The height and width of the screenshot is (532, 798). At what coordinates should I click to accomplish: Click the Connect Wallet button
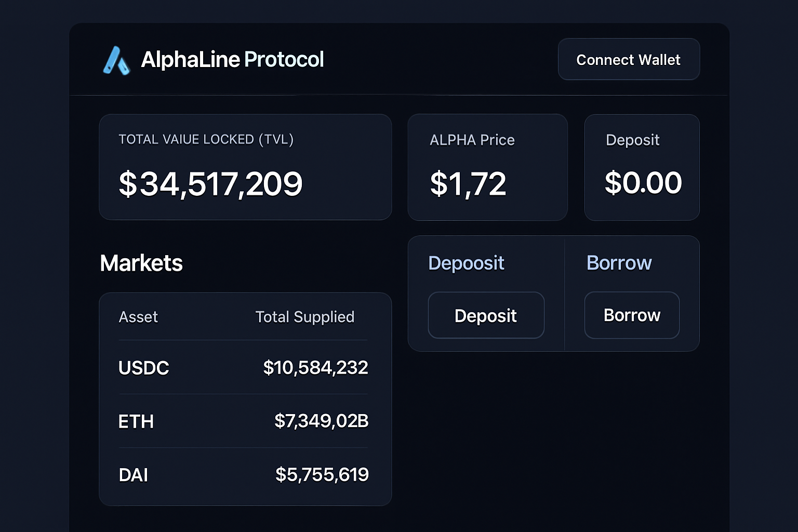[628, 59]
